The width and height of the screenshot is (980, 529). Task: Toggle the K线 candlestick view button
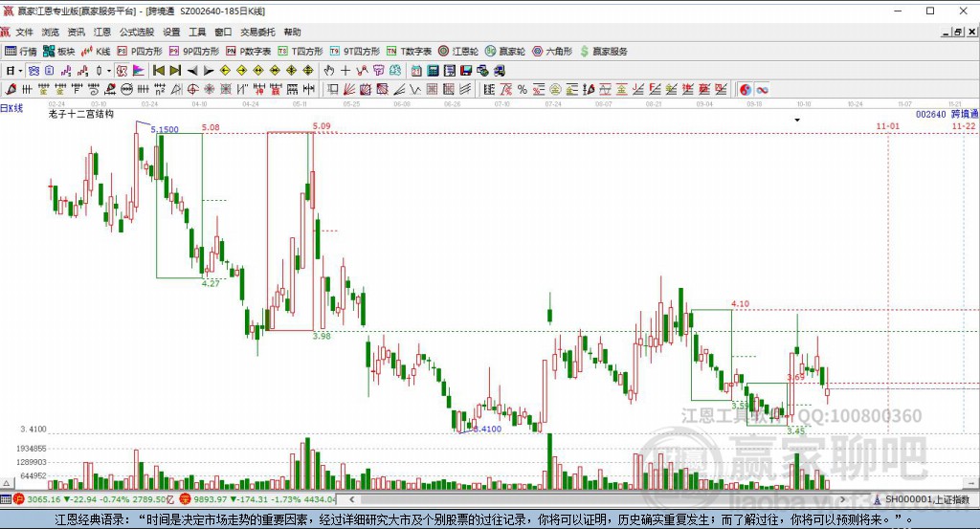(x=95, y=51)
